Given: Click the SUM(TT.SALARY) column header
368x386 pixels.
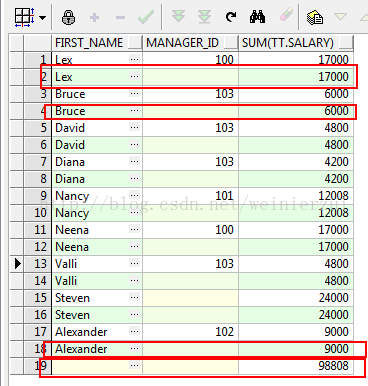Looking at the screenshot, I should 296,43.
